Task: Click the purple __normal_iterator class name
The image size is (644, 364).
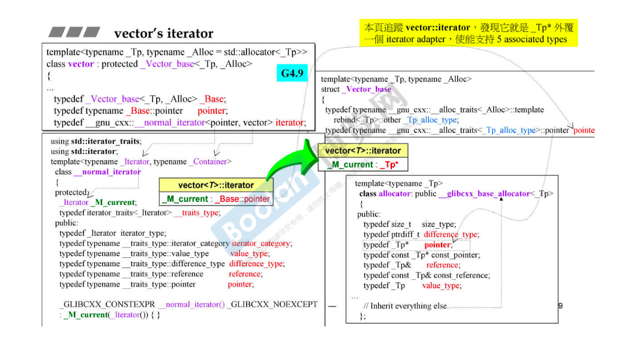Action: click(x=108, y=172)
